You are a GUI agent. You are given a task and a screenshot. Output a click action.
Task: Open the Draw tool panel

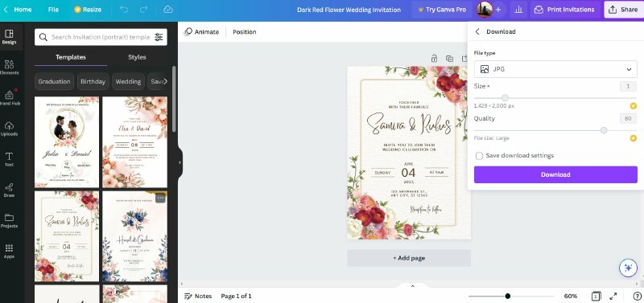tap(9, 190)
